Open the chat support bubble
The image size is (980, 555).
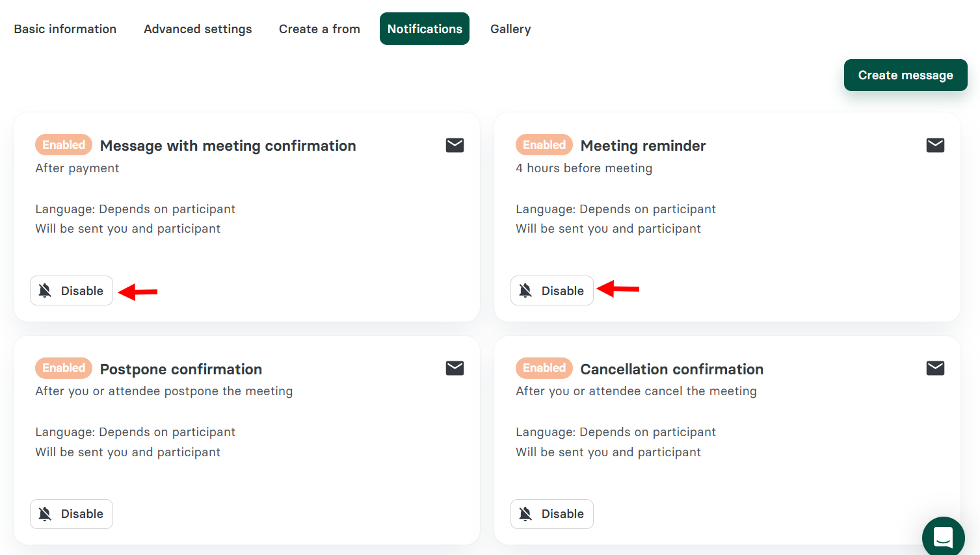click(x=943, y=536)
